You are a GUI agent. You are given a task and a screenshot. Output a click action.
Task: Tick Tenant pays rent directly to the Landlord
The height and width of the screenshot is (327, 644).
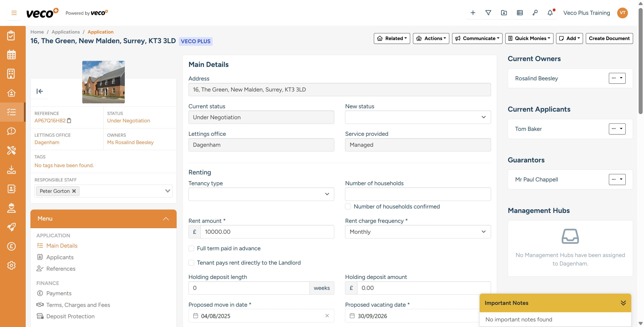(x=191, y=263)
